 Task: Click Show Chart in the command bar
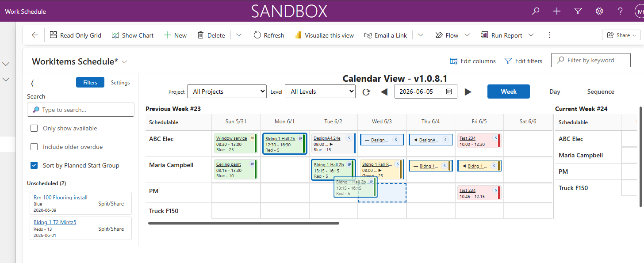[133, 35]
